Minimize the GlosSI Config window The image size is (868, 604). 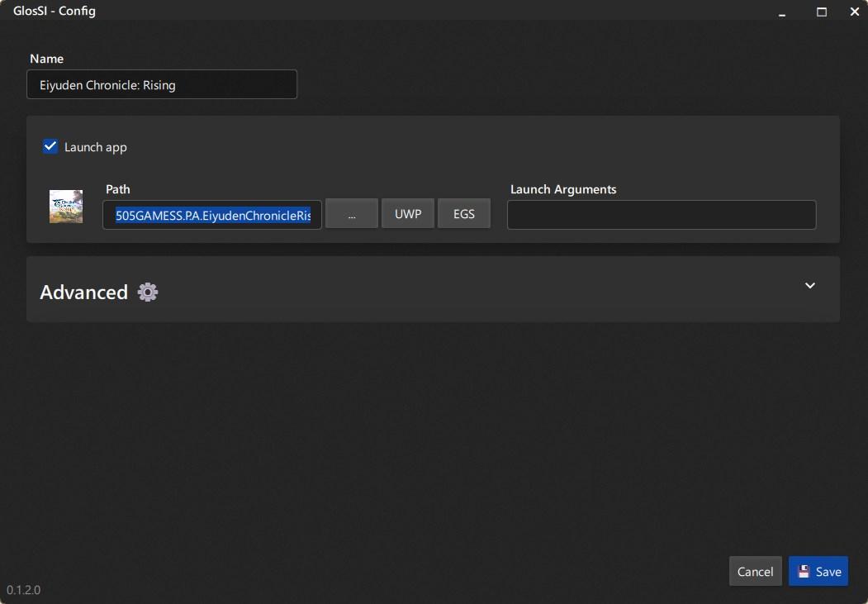(x=781, y=12)
